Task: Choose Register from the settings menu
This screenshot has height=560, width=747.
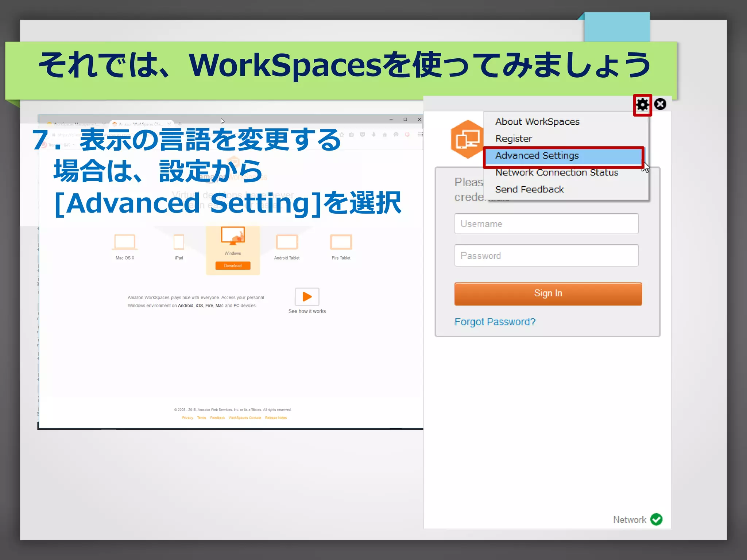Action: pyautogui.click(x=514, y=139)
